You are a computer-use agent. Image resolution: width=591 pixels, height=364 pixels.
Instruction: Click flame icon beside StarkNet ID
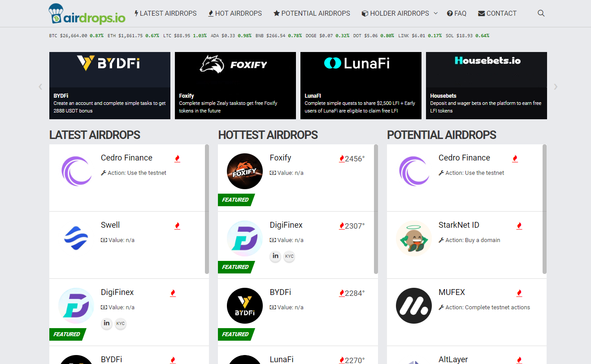519,226
